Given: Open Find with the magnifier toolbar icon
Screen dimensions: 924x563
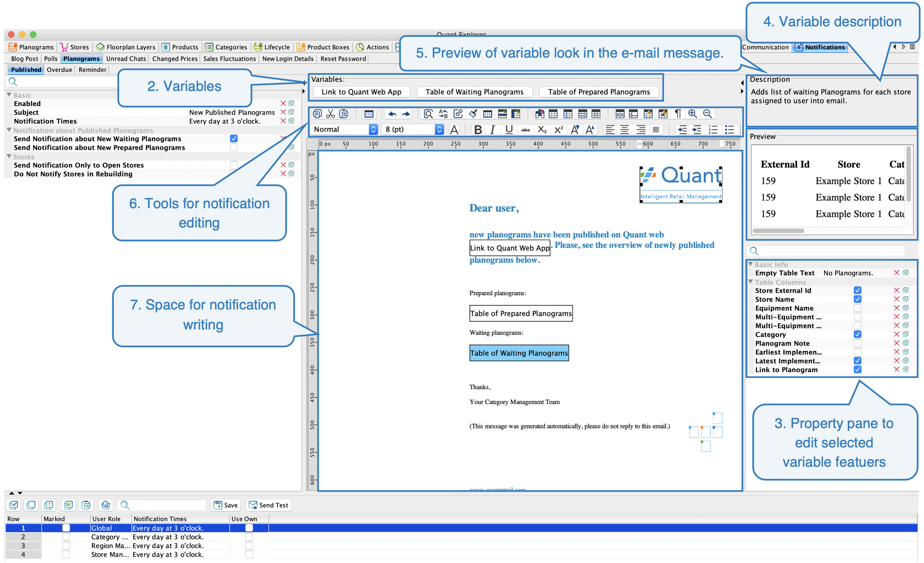Looking at the screenshot, I should tap(428, 114).
